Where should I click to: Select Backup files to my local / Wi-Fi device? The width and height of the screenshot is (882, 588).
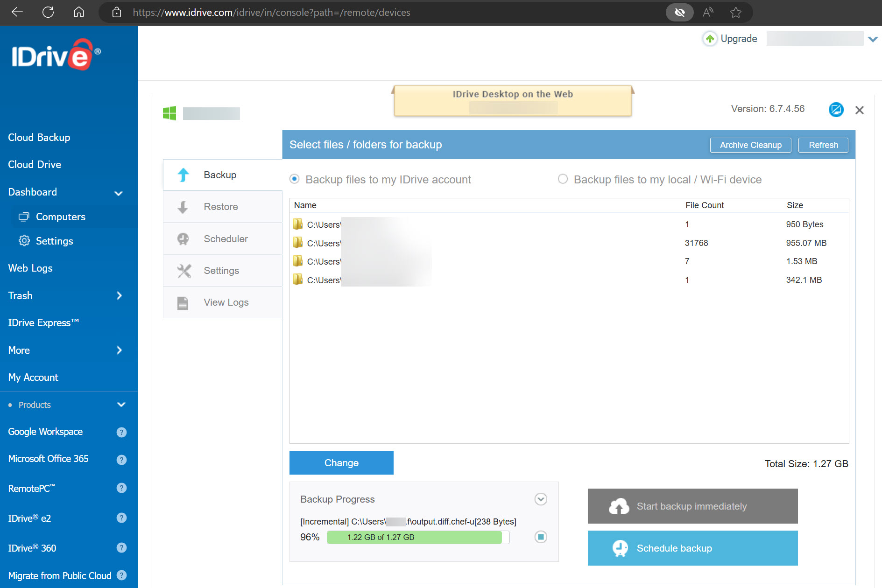pos(563,179)
